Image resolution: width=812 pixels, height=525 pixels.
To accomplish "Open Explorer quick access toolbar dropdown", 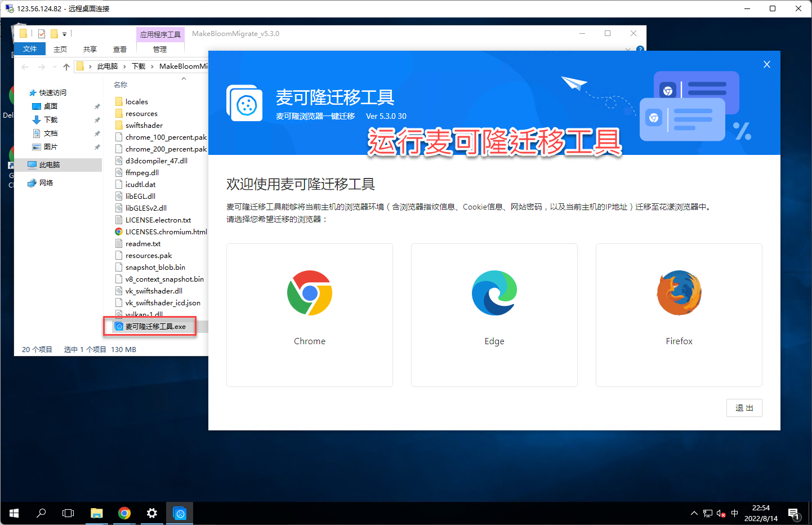I will tap(64, 34).
